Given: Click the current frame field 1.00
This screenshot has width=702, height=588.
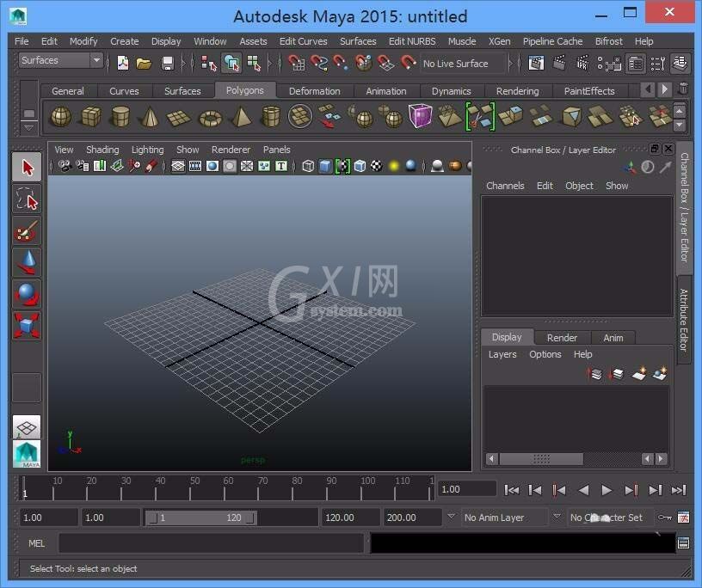Looking at the screenshot, I should tap(467, 489).
